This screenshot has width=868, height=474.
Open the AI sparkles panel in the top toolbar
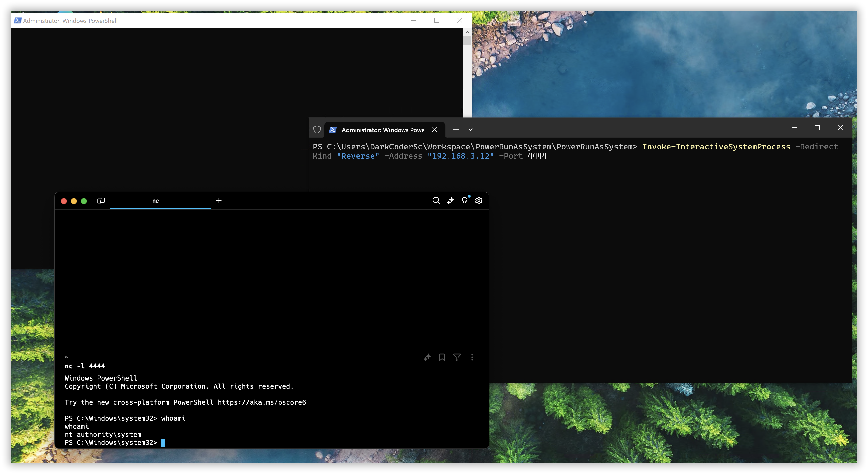(451, 201)
